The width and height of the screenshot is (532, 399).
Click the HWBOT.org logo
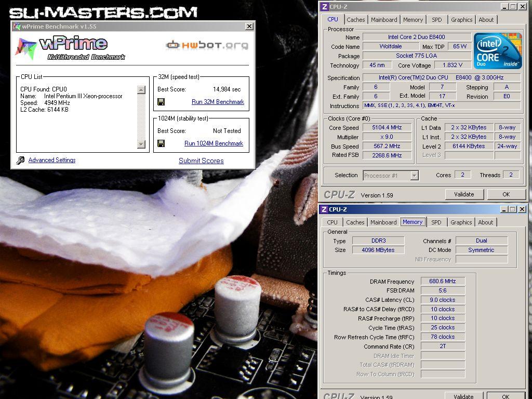click(207, 45)
